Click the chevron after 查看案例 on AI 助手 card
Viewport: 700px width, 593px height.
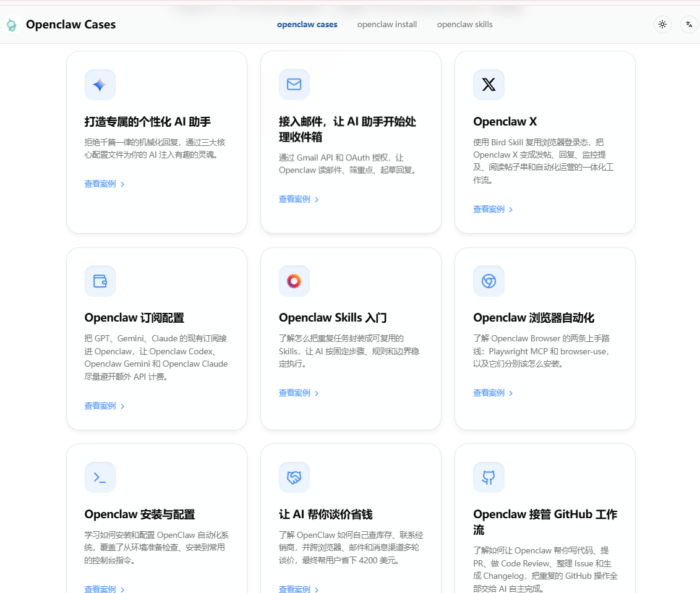pos(122,184)
